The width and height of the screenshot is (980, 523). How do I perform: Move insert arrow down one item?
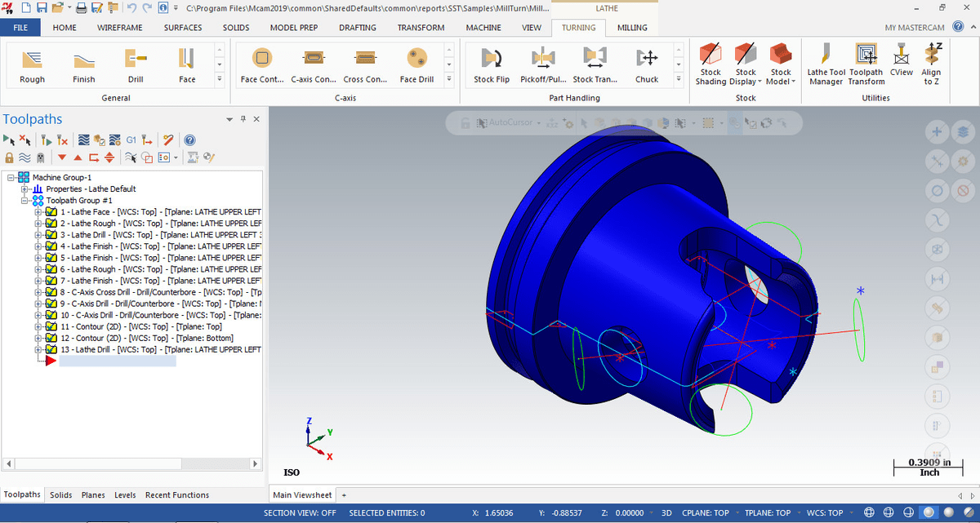62,157
